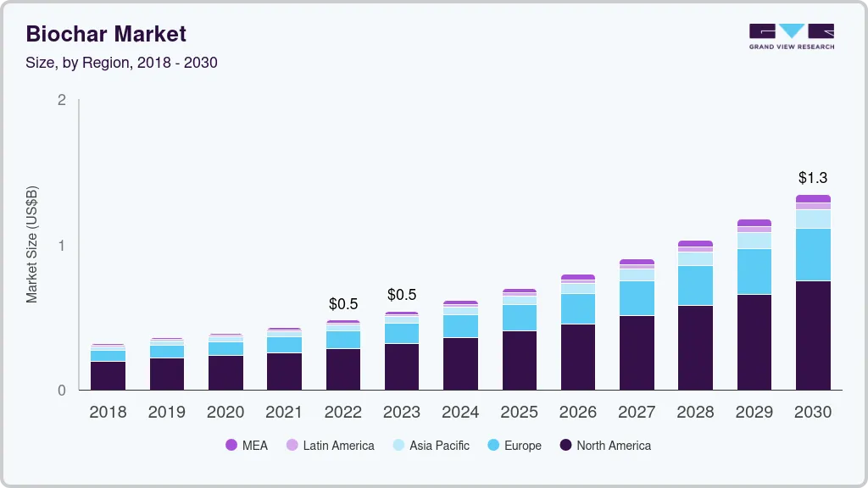
Task: Click the Grand View Research logo
Action: 791,36
